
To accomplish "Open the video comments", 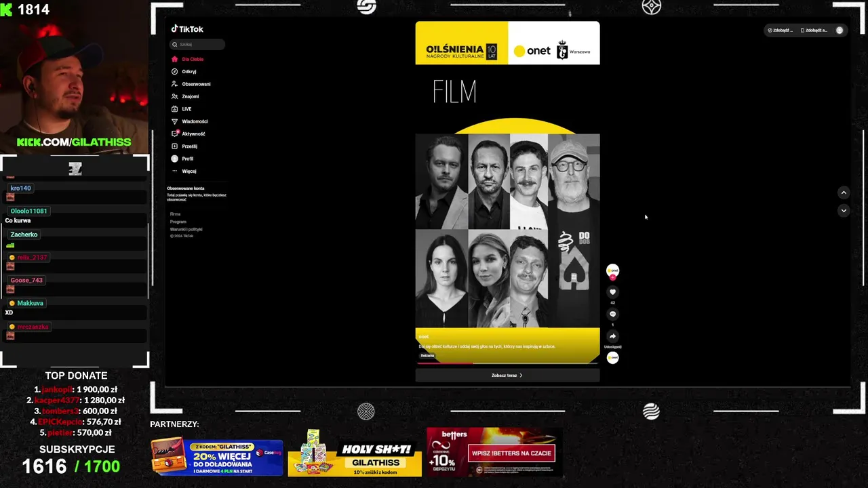I will click(x=612, y=314).
